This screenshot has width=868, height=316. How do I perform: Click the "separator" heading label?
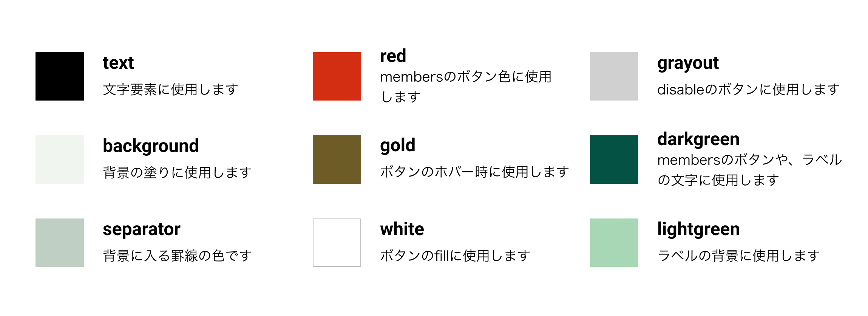point(142,229)
